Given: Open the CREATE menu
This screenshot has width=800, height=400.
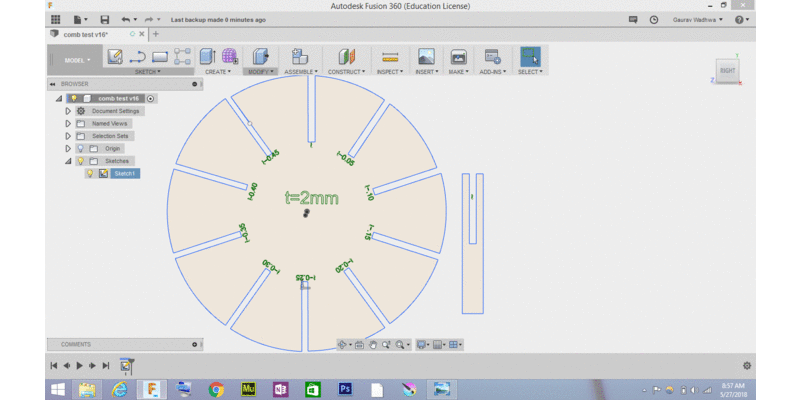Looking at the screenshot, I should 218,72.
